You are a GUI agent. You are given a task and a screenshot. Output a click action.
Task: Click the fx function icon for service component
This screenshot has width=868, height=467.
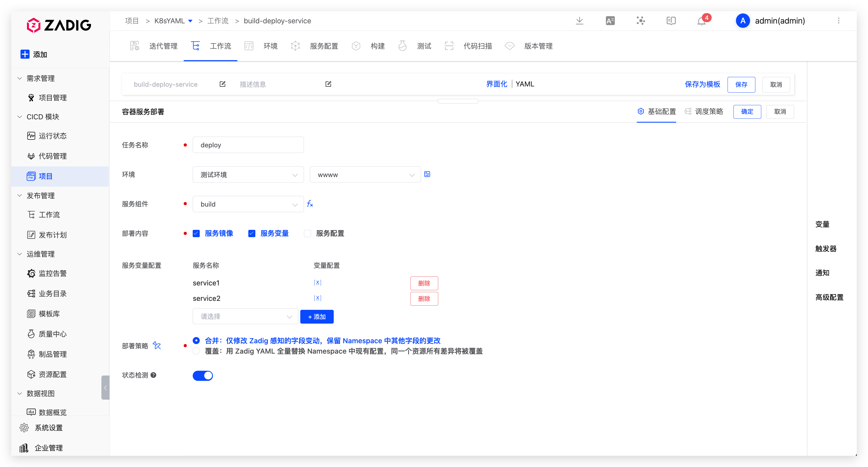(x=310, y=204)
